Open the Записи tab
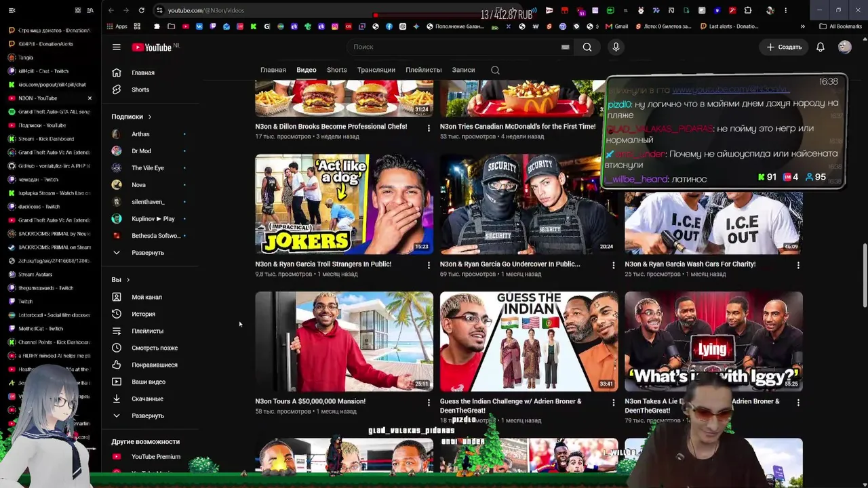Image resolution: width=868 pixels, height=488 pixels. [x=463, y=70]
